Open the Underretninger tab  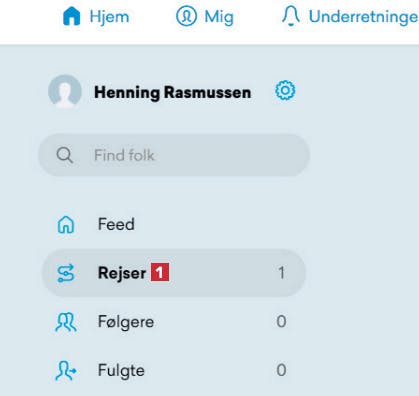350,17
